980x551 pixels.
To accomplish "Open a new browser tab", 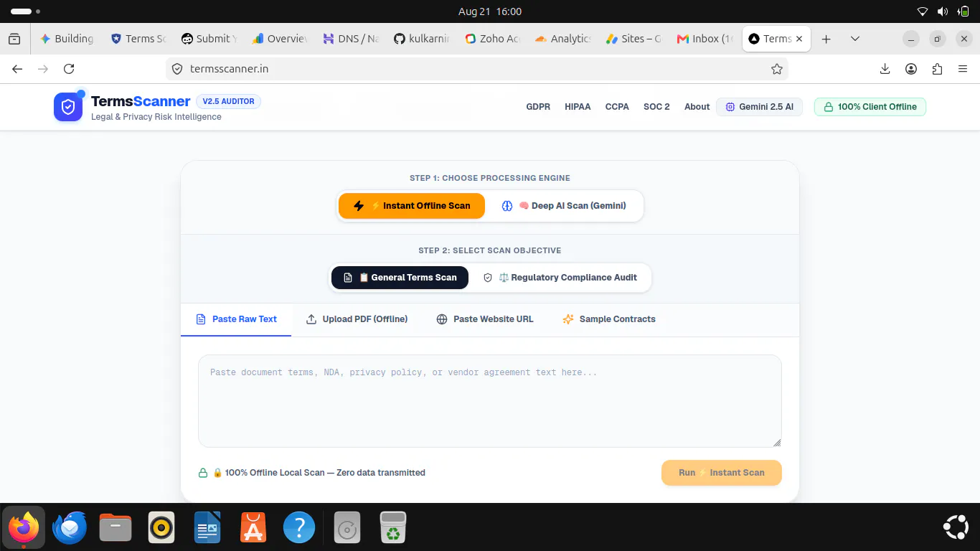I will pos(826,39).
